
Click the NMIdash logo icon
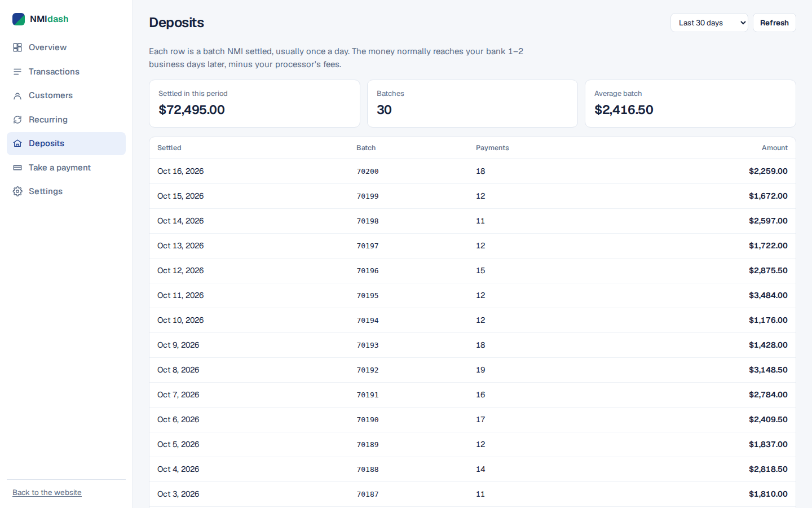[19, 19]
